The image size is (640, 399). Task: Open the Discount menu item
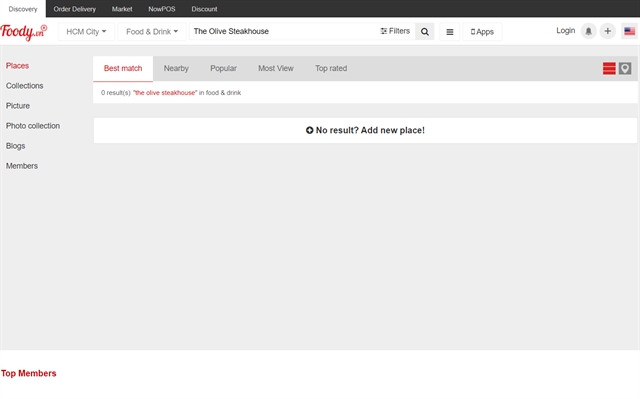[x=204, y=9]
